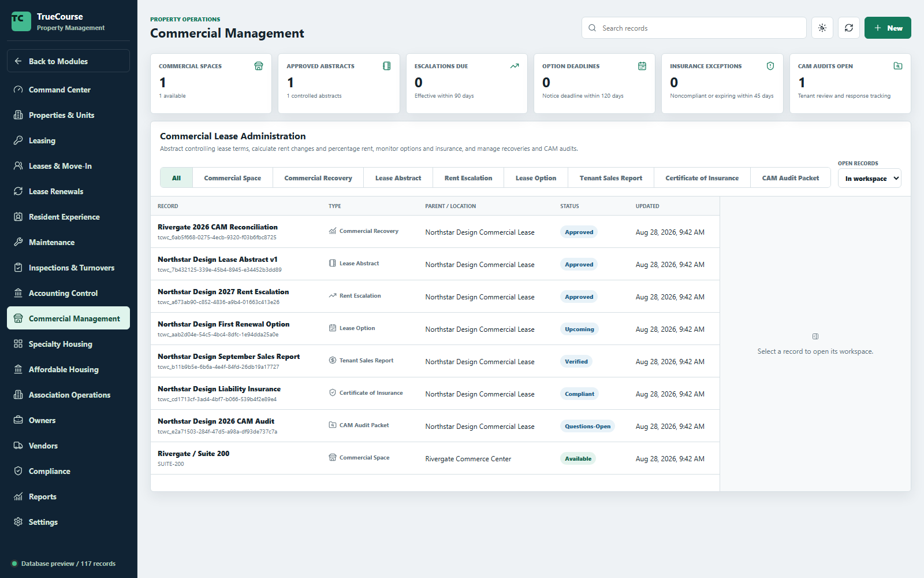Switch to the Rent Escalation tab
The width and height of the screenshot is (924, 578).
coord(468,178)
